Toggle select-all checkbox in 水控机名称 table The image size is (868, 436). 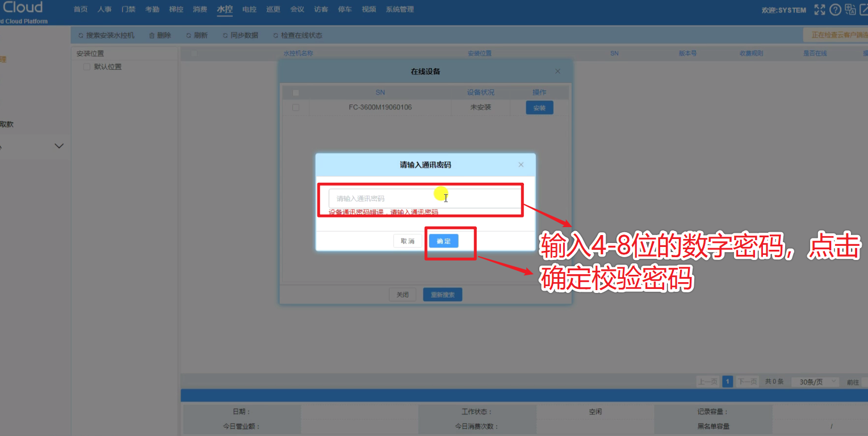click(194, 53)
